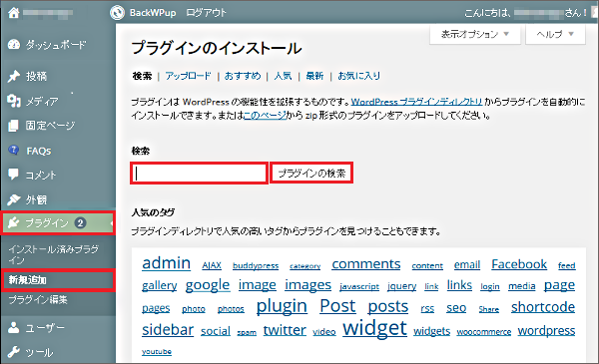
Task: Click the Appearance paintbrush icon
Action: click(x=14, y=199)
